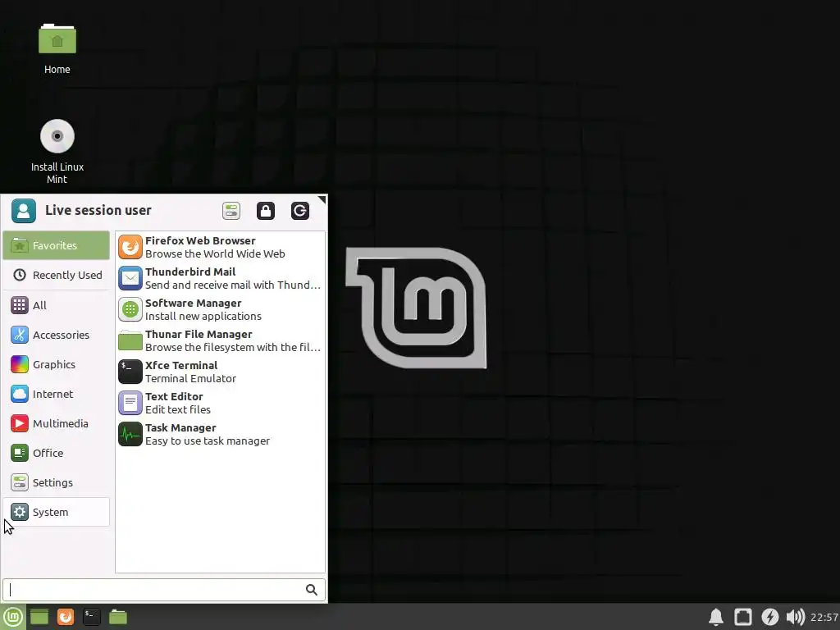Open Text Editor from favorites
The height and width of the screenshot is (630, 840).
(x=220, y=403)
